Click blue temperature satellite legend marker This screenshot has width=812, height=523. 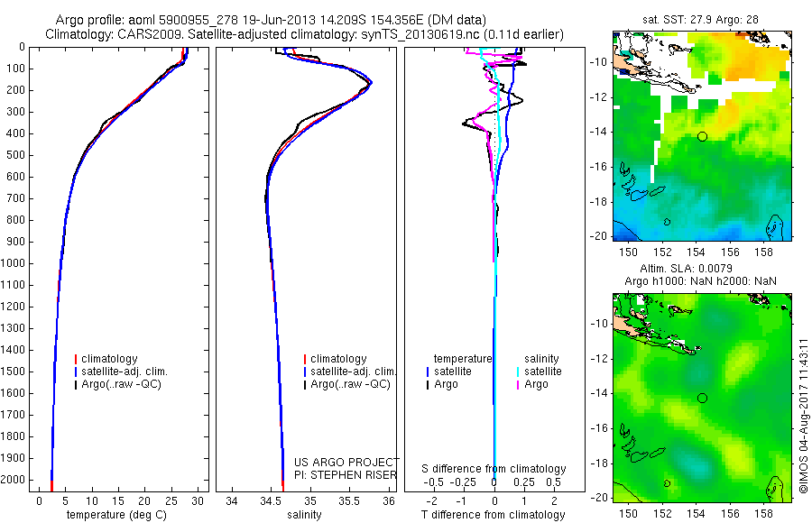pyautogui.click(x=428, y=372)
